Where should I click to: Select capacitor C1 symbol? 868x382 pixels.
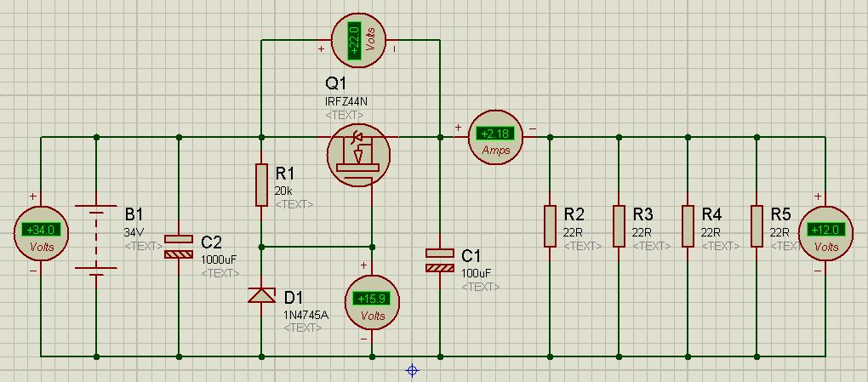click(x=440, y=260)
